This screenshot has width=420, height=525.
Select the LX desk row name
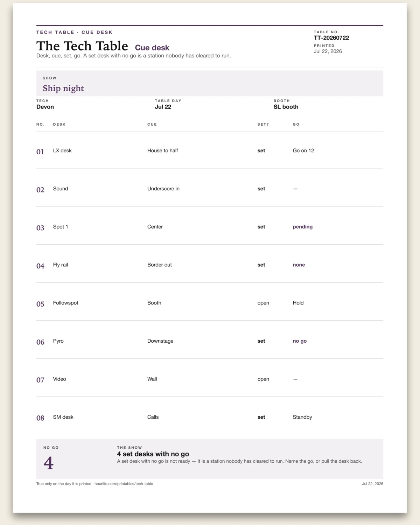point(62,150)
